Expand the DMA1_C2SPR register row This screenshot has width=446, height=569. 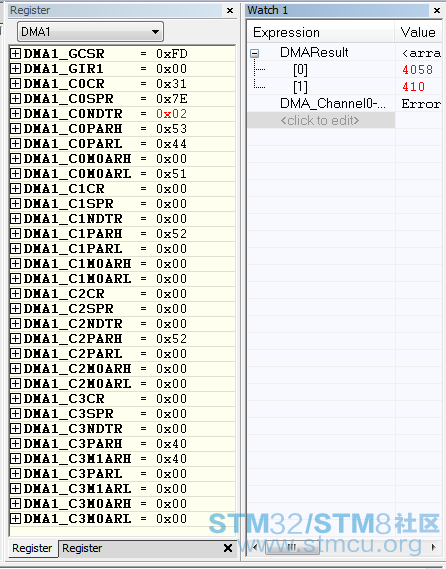coord(15,309)
